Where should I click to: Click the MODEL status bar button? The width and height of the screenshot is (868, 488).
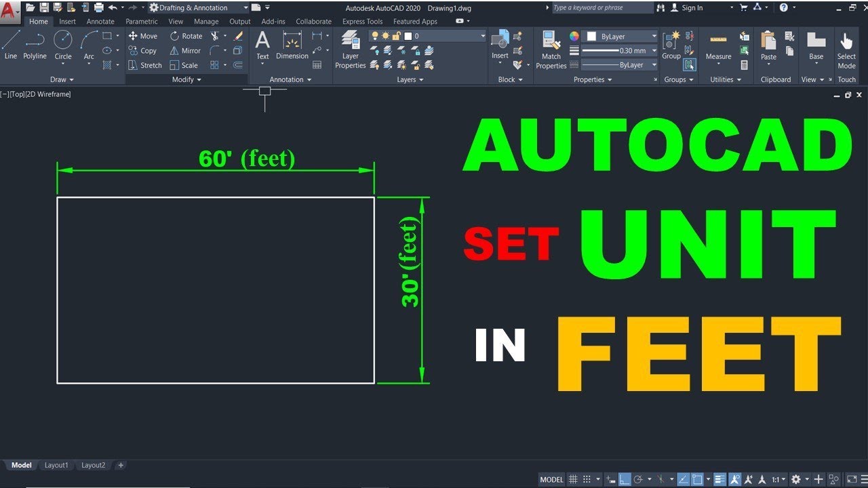tap(551, 479)
